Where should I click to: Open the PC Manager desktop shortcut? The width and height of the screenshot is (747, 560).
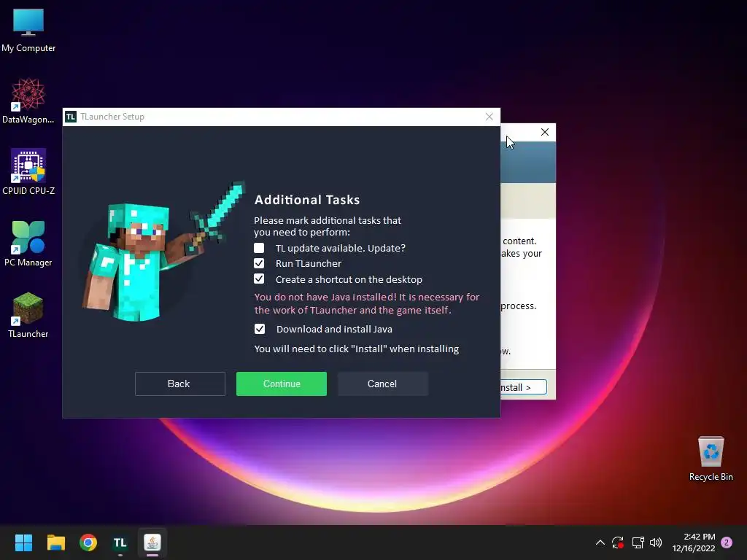pos(28,244)
